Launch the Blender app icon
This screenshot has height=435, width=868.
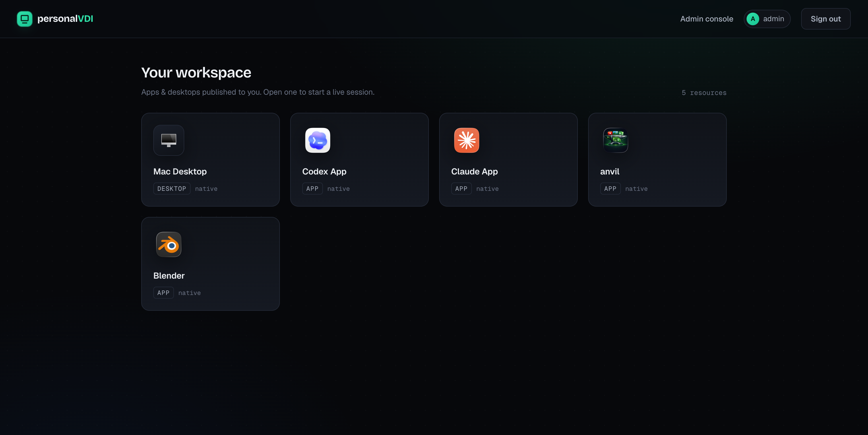[168, 244]
